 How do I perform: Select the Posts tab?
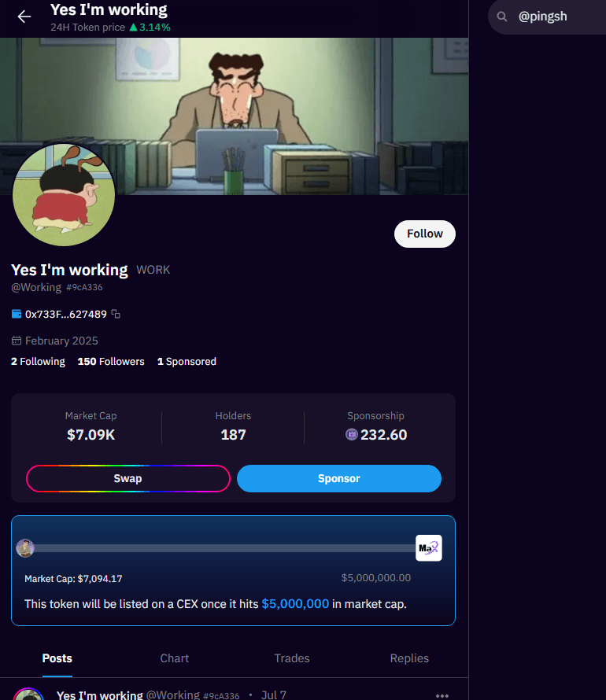click(x=57, y=658)
